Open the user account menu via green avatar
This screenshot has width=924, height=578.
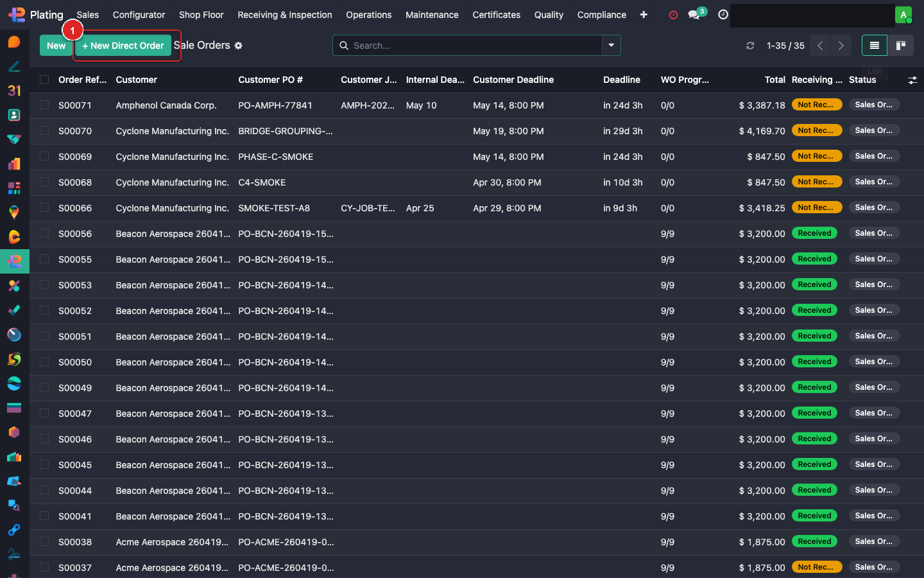coord(903,14)
